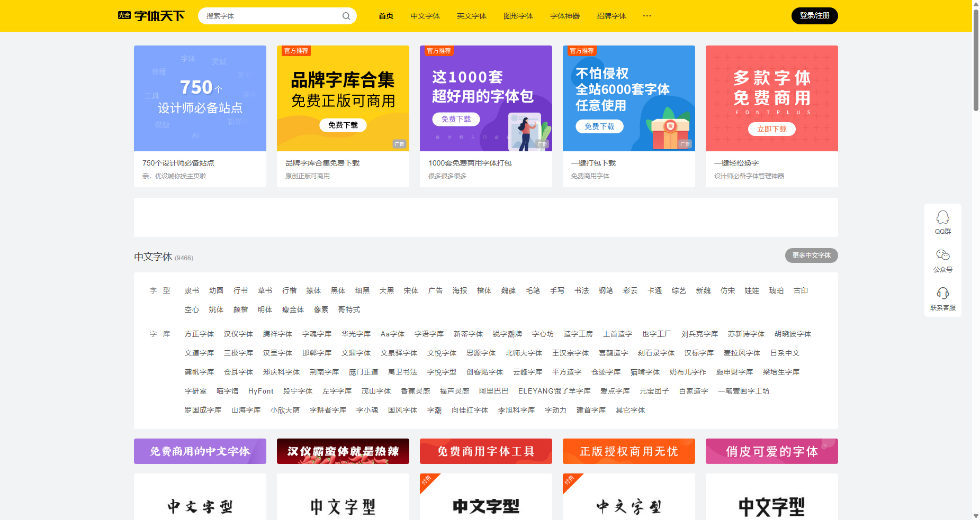Click 免费下载 on the 品牌字库合集 banner
This screenshot has width=980, height=520.
click(x=343, y=125)
